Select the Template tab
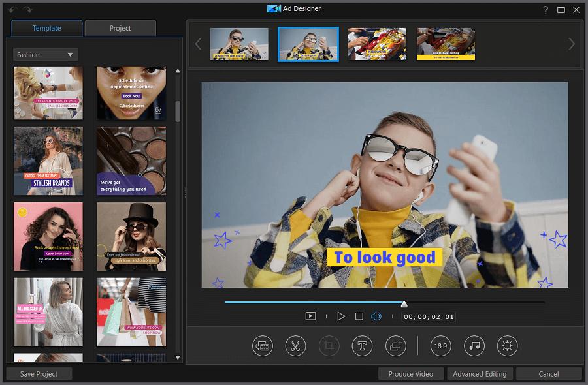588x385 pixels. click(46, 28)
